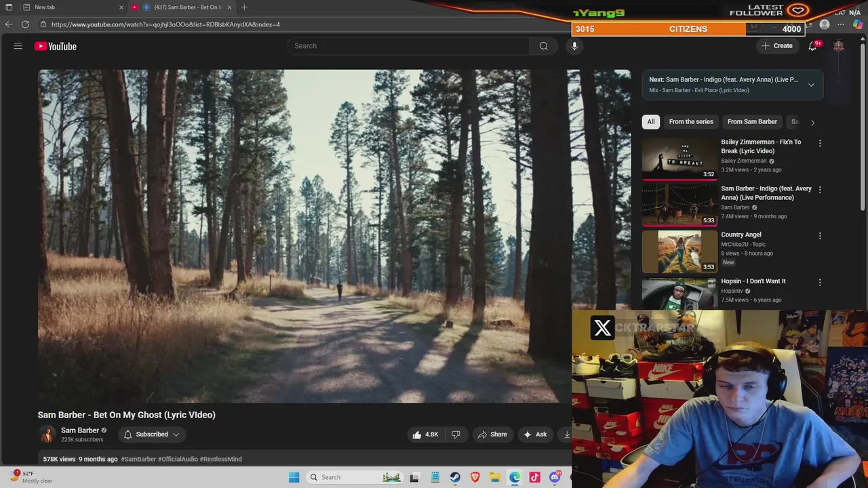Open the MrChiba2U - Topic channel

pos(743,244)
